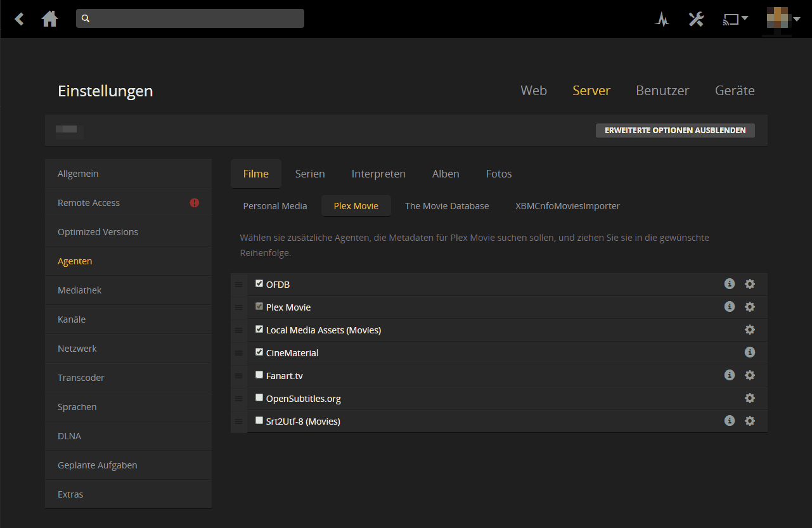Focus the search field in the top bar
Image resolution: width=812 pixels, height=528 pixels.
[190, 18]
